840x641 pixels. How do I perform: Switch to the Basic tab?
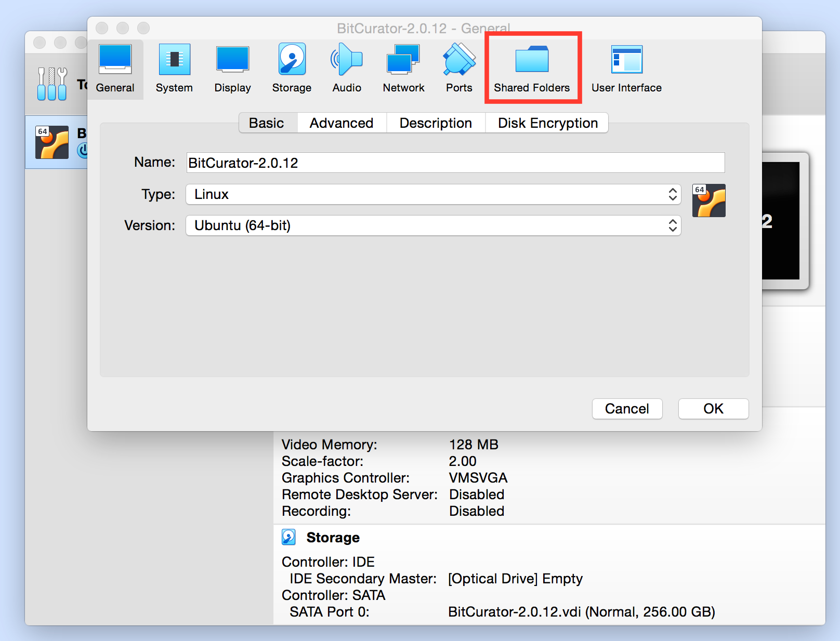click(267, 123)
